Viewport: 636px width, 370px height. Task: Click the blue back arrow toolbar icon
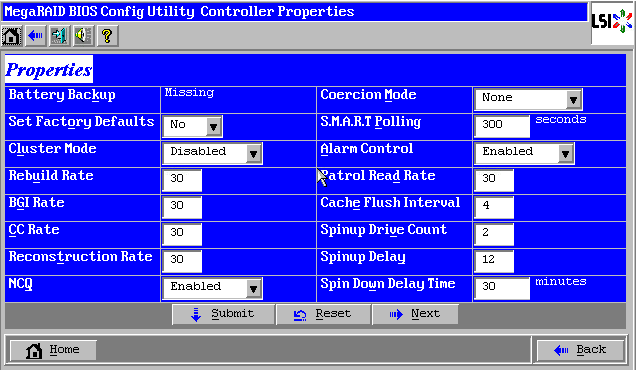[35, 36]
